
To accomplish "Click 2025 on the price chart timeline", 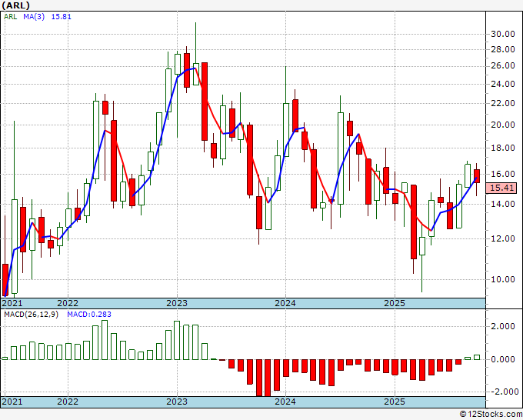I will [x=395, y=303].
